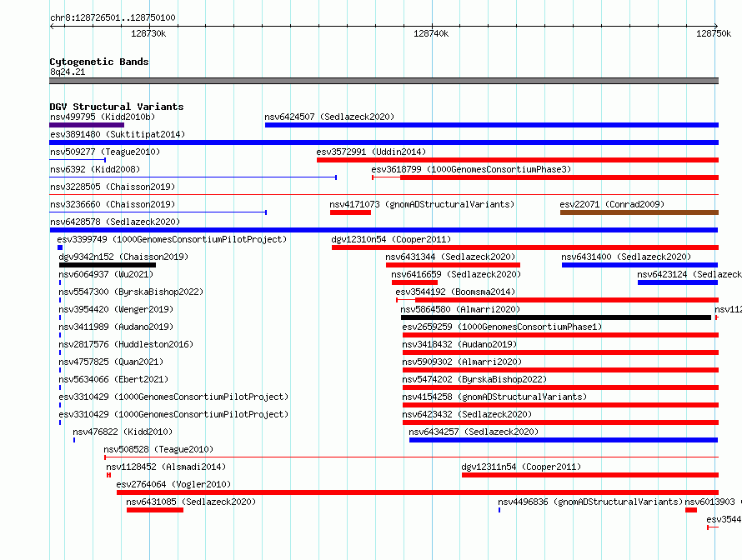Click the red nsv4171073 variant bar
Viewport: 742px width, 560px height.
point(351,212)
